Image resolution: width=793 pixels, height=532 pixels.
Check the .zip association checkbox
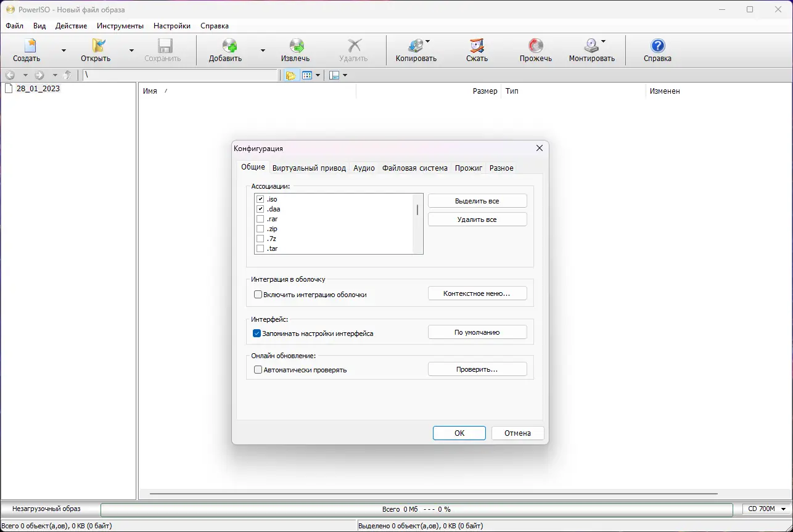click(260, 229)
